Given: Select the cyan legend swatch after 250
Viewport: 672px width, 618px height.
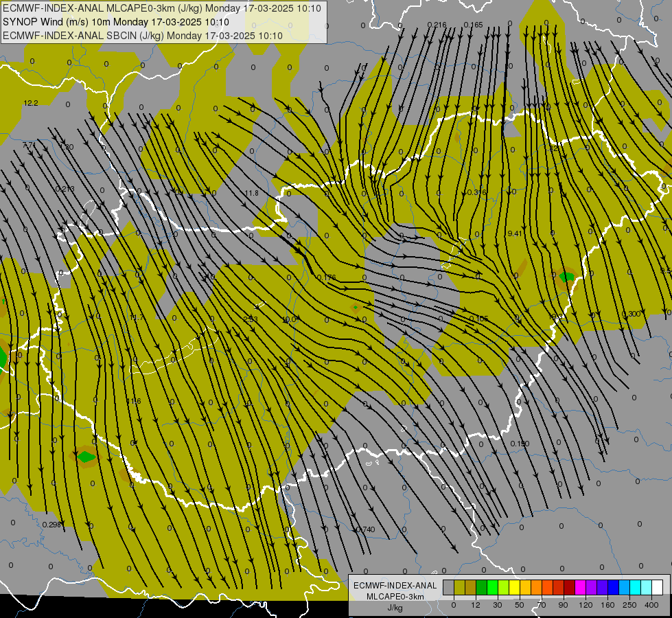Looking at the screenshot, I should (x=636, y=587).
